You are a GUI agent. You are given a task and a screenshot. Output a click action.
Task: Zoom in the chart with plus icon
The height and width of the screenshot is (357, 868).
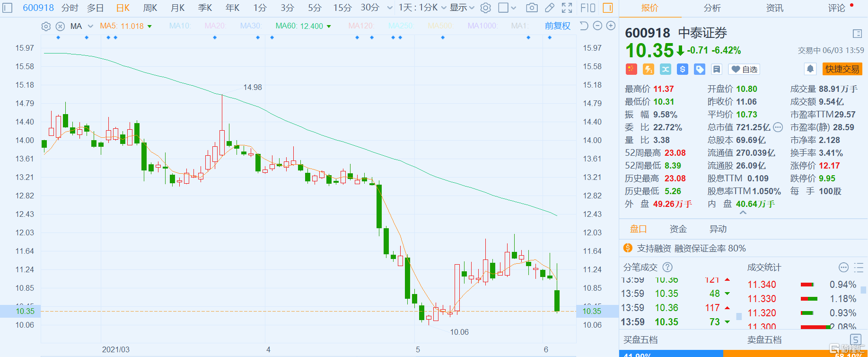[x=611, y=26]
